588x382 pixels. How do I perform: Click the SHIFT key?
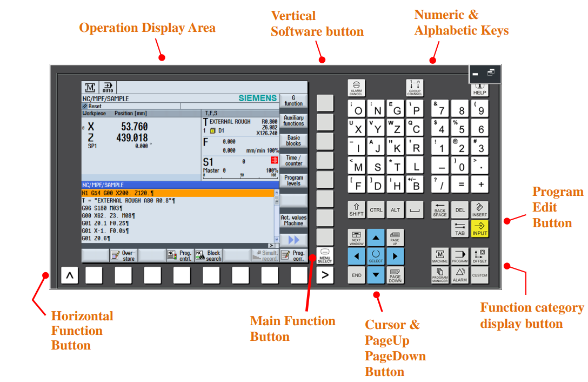(356, 210)
